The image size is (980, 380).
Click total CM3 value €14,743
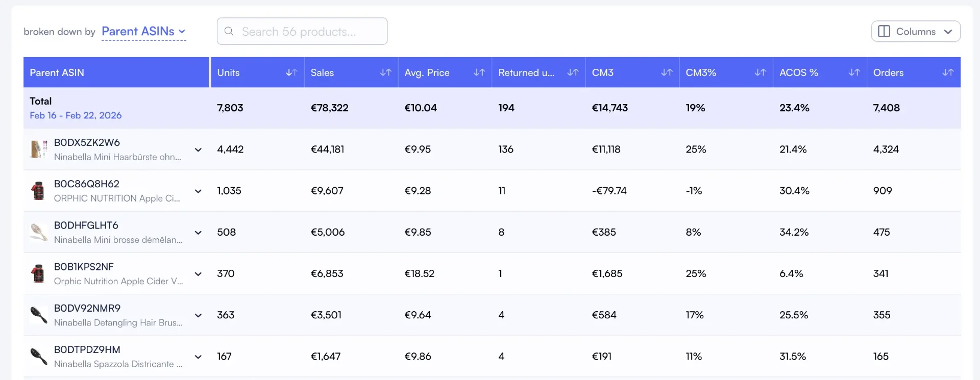point(609,108)
